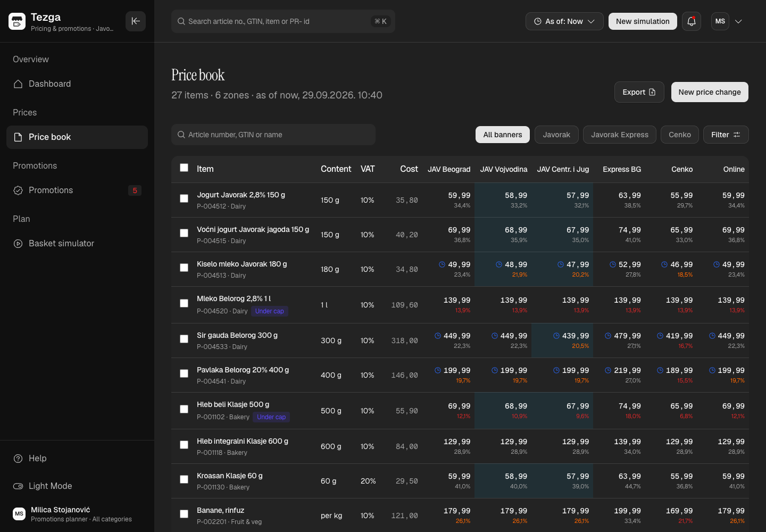Open the Help link in sidebar
Viewport: 766px width, 532px height.
77,459
